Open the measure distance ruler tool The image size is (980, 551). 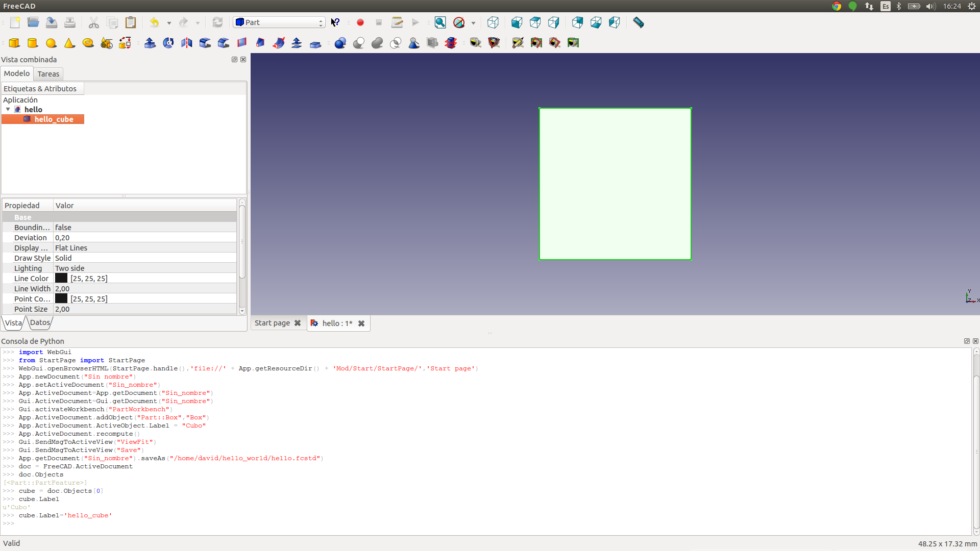pos(639,22)
